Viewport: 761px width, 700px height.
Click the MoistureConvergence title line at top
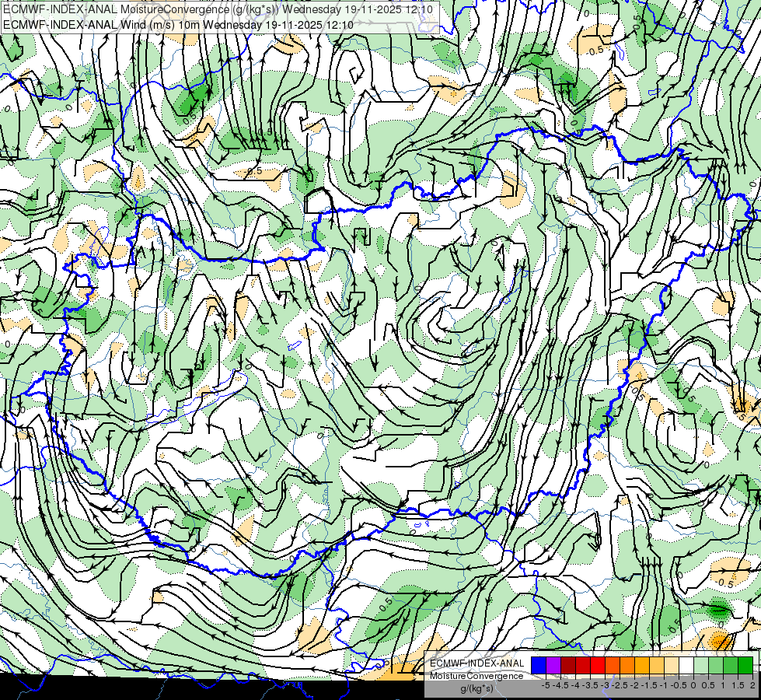(x=218, y=9)
